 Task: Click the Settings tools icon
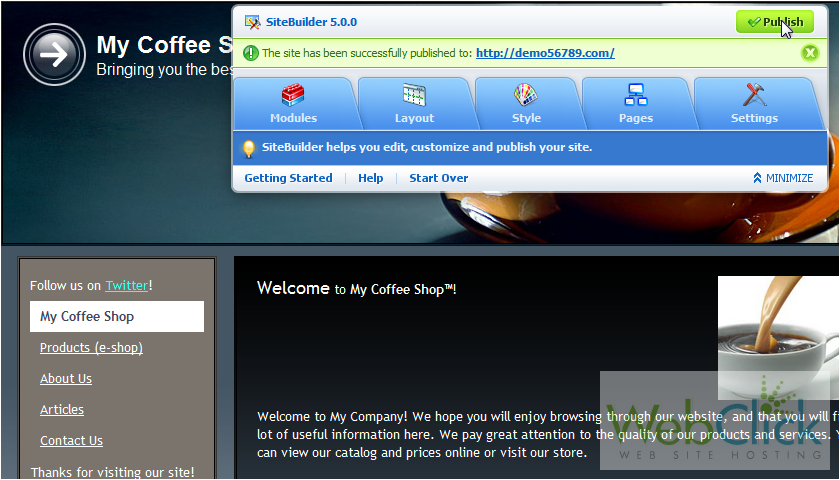click(754, 95)
